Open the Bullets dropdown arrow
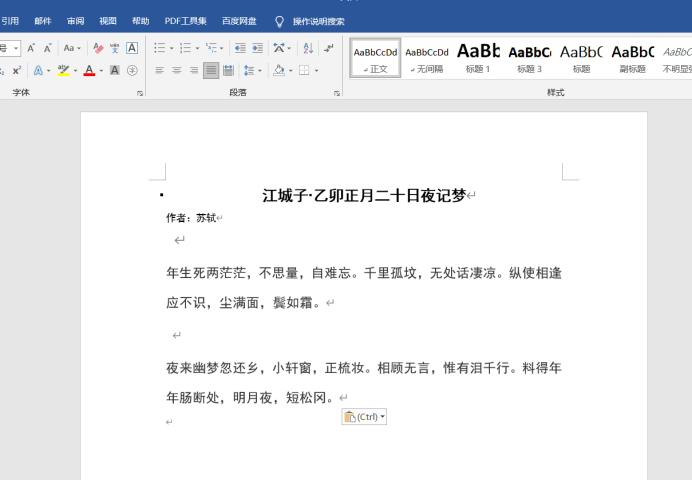692x480 pixels. coord(171,48)
